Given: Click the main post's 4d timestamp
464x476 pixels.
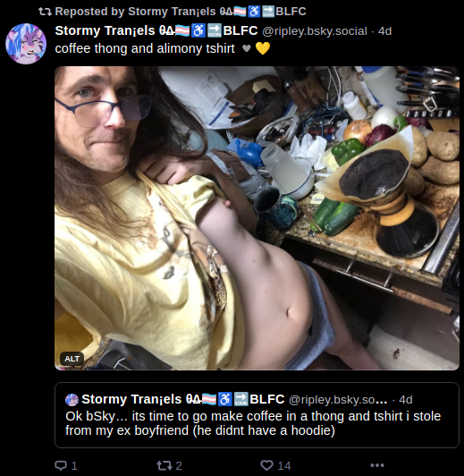Looking at the screenshot, I should point(384,31).
